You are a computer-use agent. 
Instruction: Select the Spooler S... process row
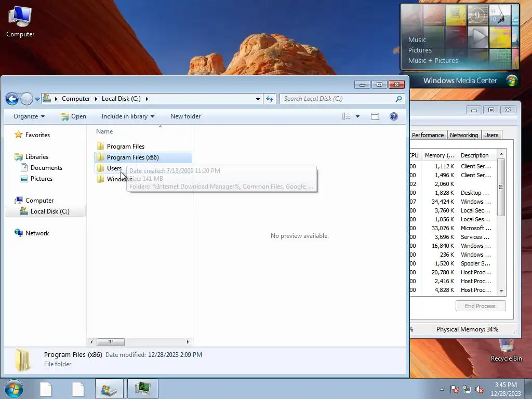point(453,263)
